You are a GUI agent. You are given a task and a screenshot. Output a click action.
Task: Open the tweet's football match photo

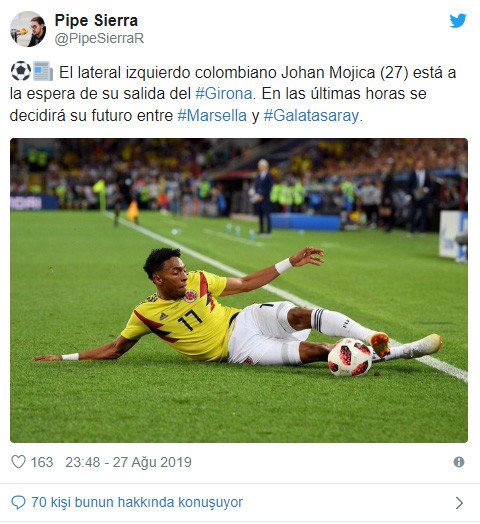coord(239,290)
